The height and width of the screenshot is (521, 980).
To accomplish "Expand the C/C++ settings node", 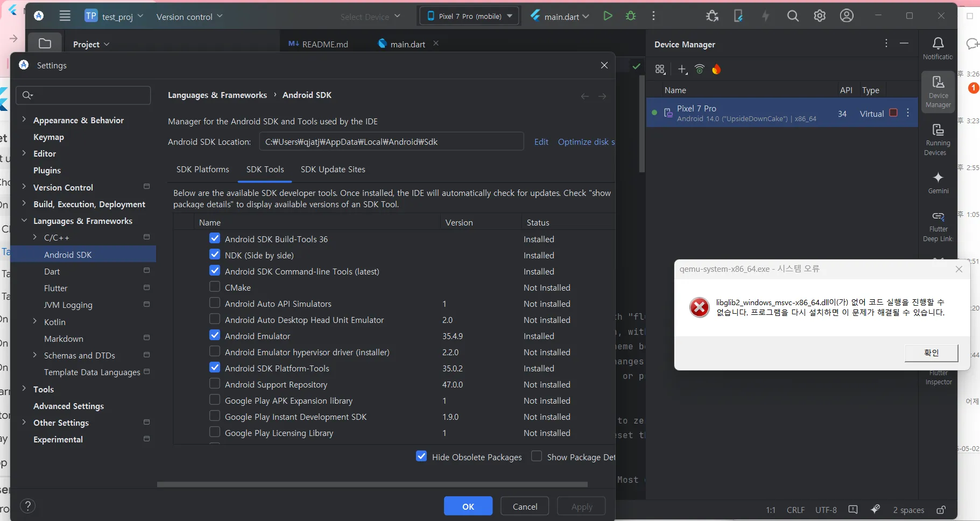I will 35,237.
